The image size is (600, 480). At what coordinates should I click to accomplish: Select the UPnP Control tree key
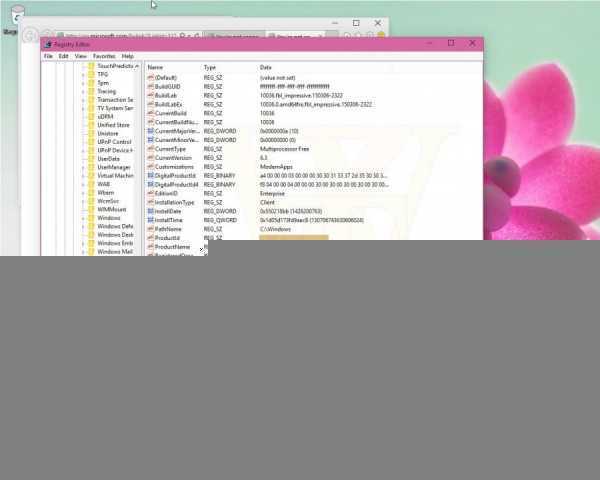(114, 142)
